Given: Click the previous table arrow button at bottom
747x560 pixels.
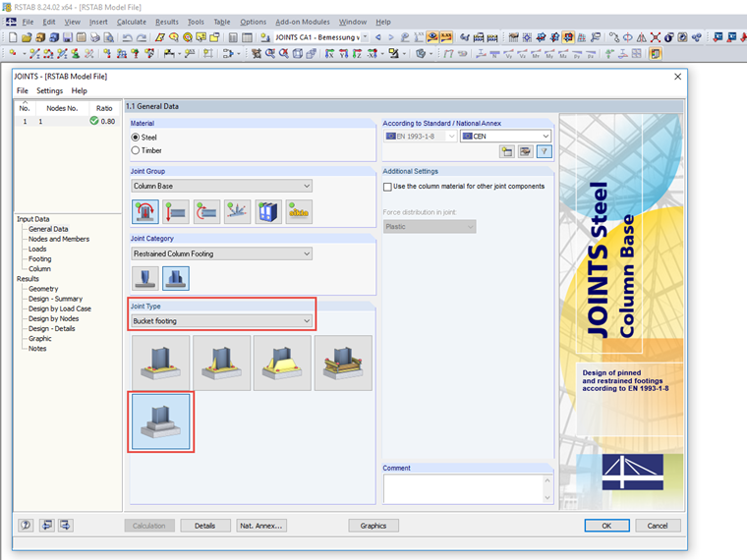Looking at the screenshot, I should 47,526.
